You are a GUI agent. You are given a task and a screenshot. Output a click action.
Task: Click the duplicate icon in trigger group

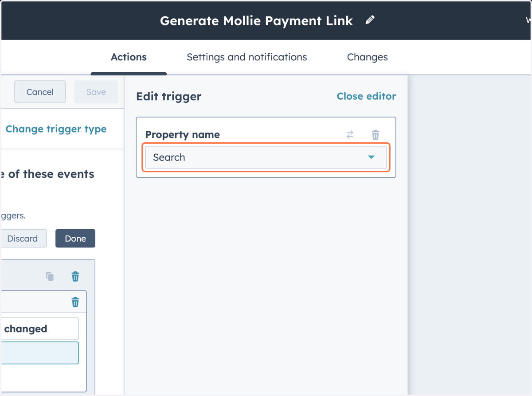(50, 277)
